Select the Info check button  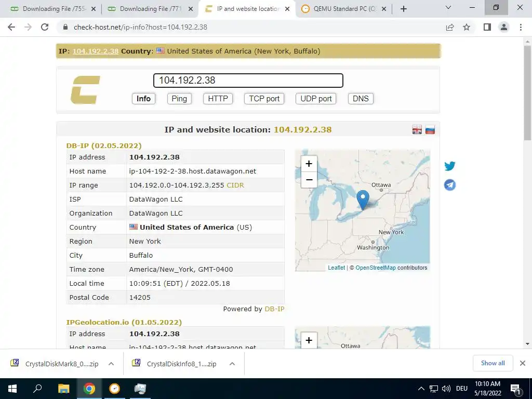click(143, 99)
